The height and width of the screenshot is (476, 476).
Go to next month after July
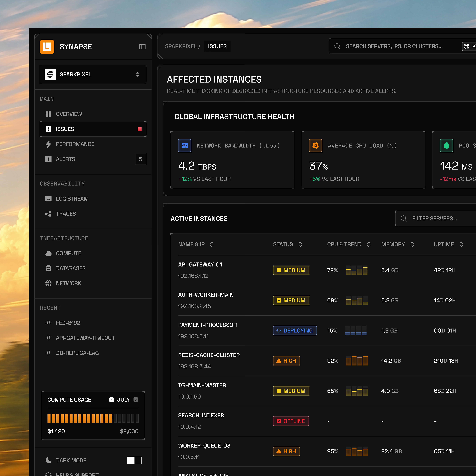136,400
